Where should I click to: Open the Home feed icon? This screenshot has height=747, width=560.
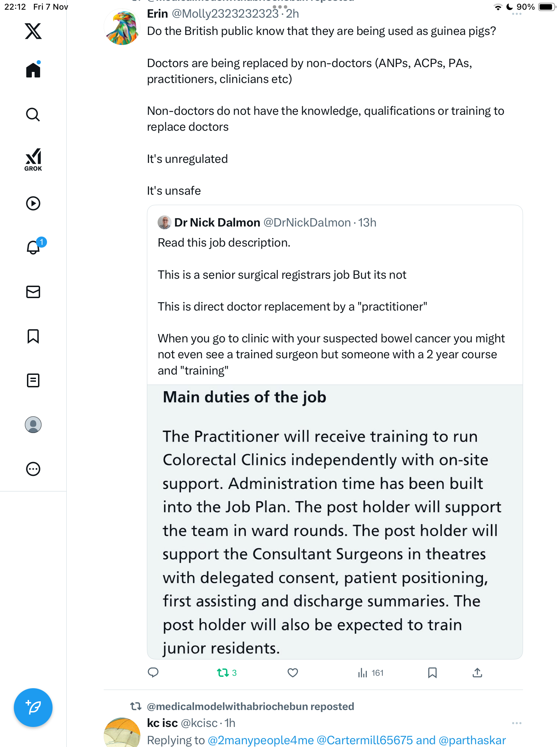pos(33,70)
